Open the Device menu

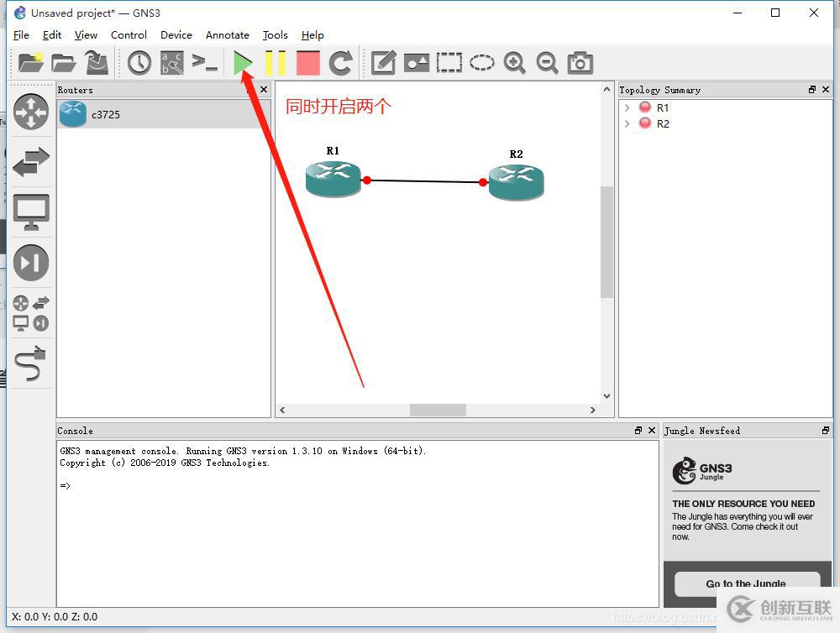(x=176, y=34)
